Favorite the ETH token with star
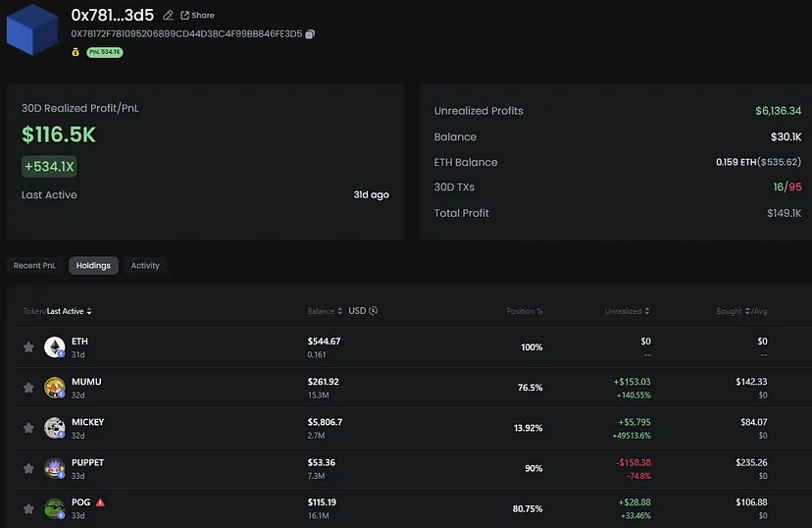Image resolution: width=812 pixels, height=528 pixels. click(28, 347)
